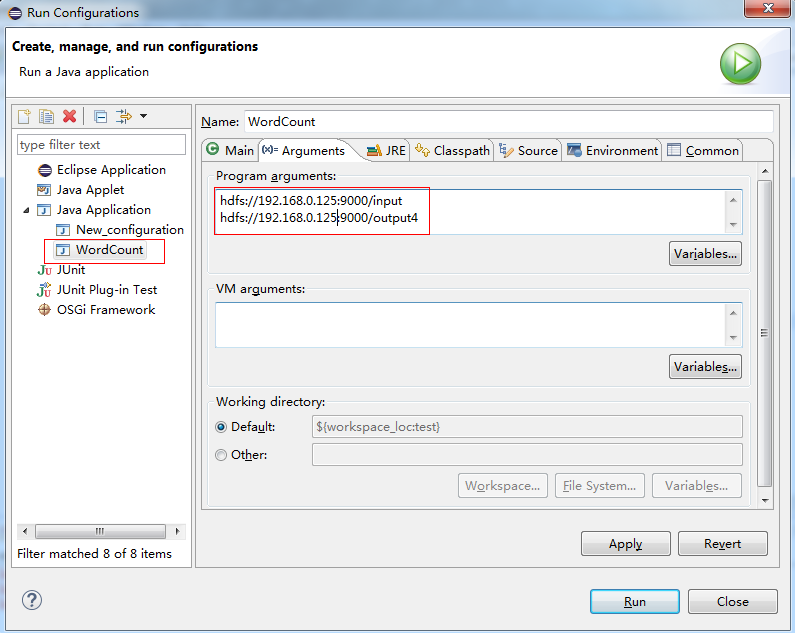The image size is (795, 633).
Task: Switch to the Classpath tab
Action: [x=452, y=151]
